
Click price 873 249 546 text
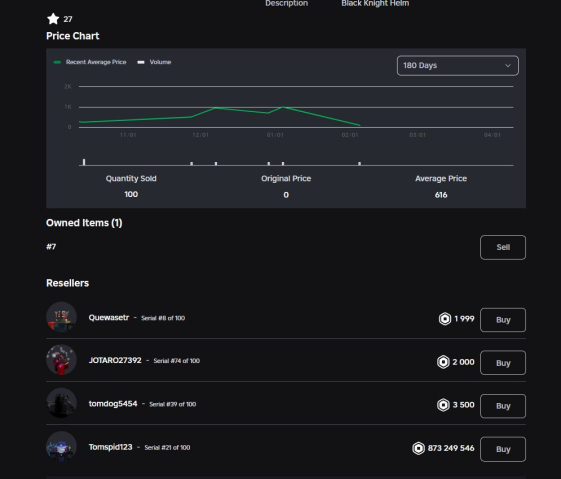click(x=451, y=448)
